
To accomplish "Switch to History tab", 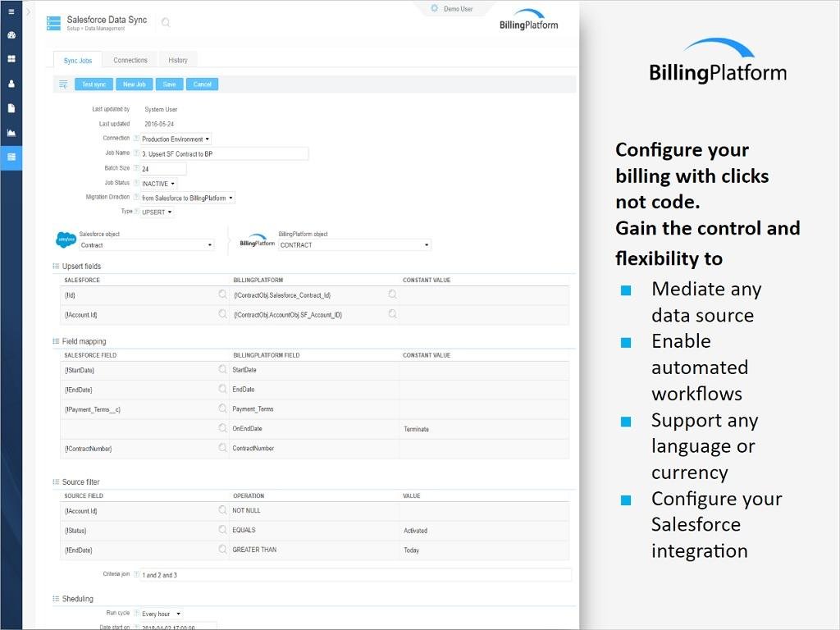I will click(x=178, y=60).
